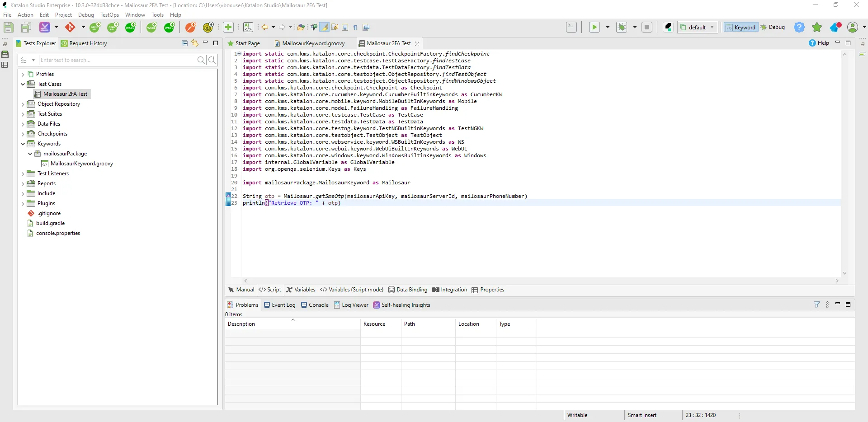Image resolution: width=868 pixels, height=422 pixels.
Task: Open Self-healing Insights panel
Action: click(x=406, y=305)
